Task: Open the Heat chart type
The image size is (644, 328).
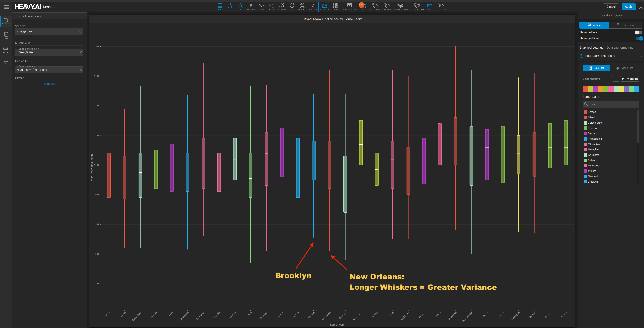Action: pos(335,6)
